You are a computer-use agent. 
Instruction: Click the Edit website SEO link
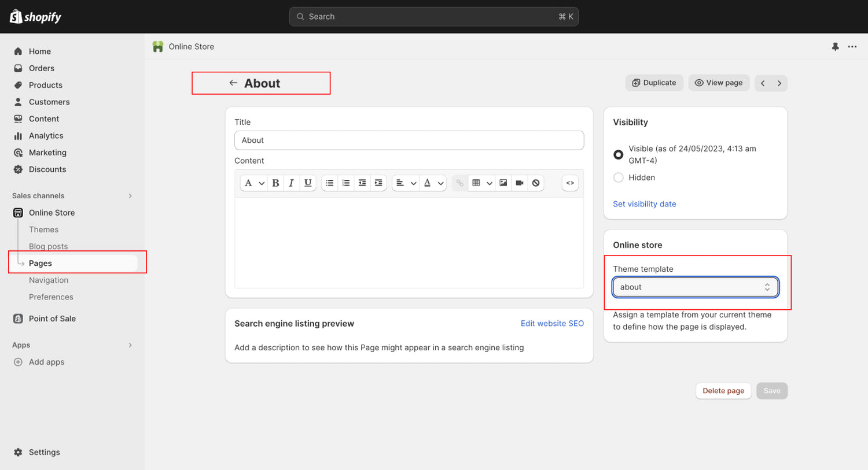552,324
